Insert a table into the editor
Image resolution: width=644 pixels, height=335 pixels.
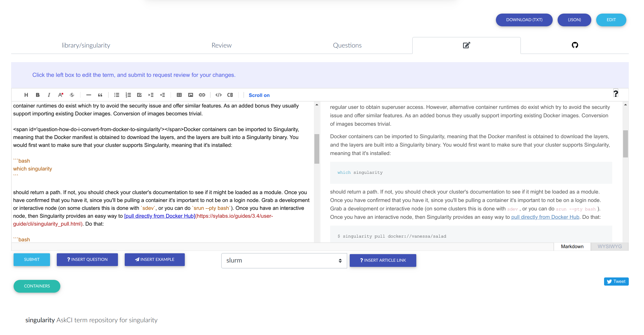point(179,95)
